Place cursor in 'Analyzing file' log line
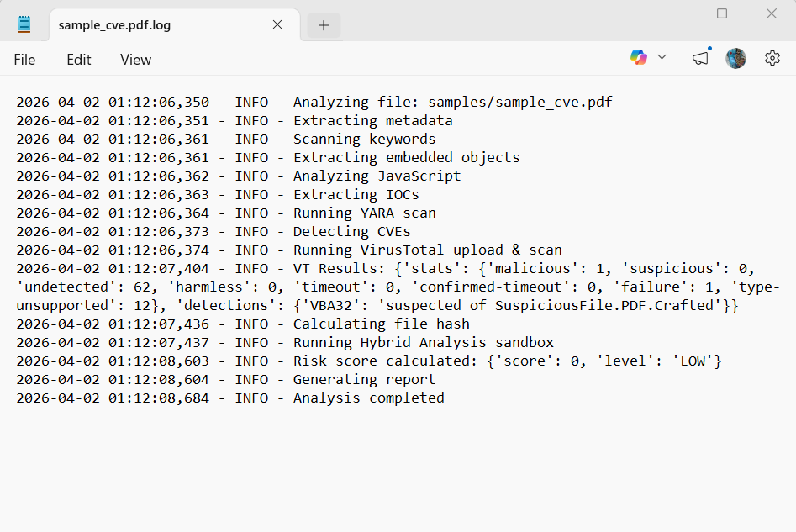Image resolution: width=796 pixels, height=532 pixels. [452, 103]
